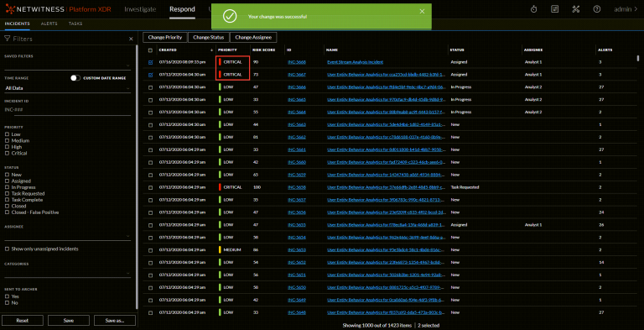Open incident INC-5658 link

(x=297, y=187)
